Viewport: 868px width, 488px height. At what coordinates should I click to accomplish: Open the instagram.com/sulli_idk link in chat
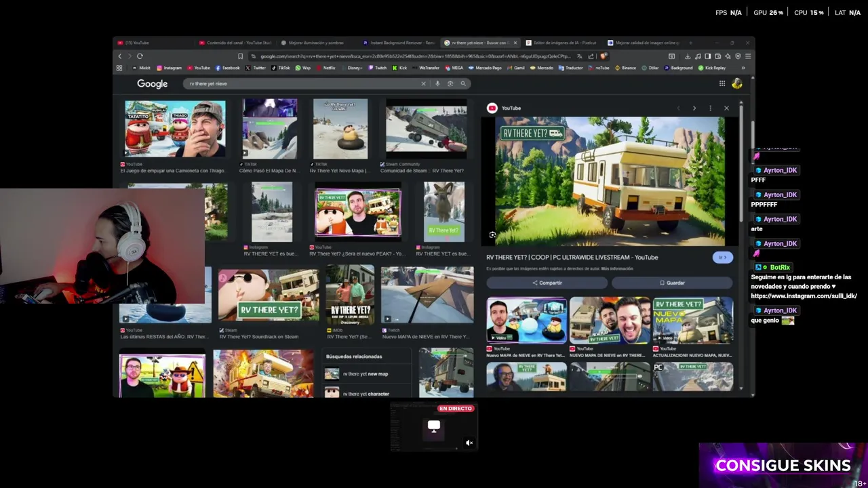coord(804,296)
